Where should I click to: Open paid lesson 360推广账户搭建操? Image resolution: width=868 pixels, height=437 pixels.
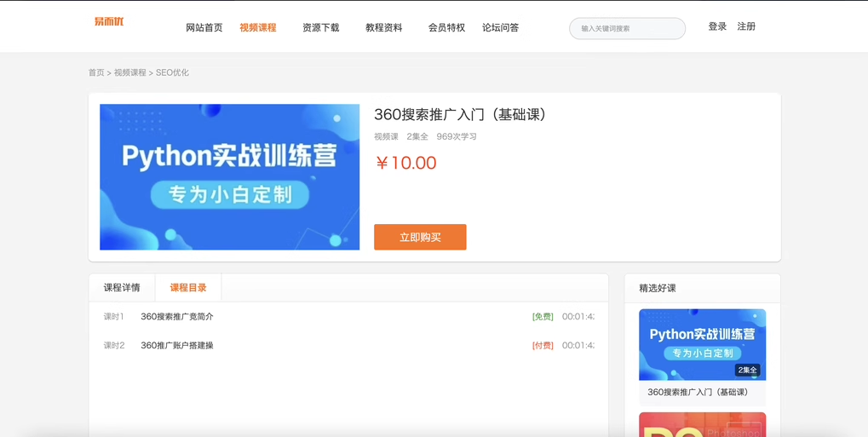[177, 346]
